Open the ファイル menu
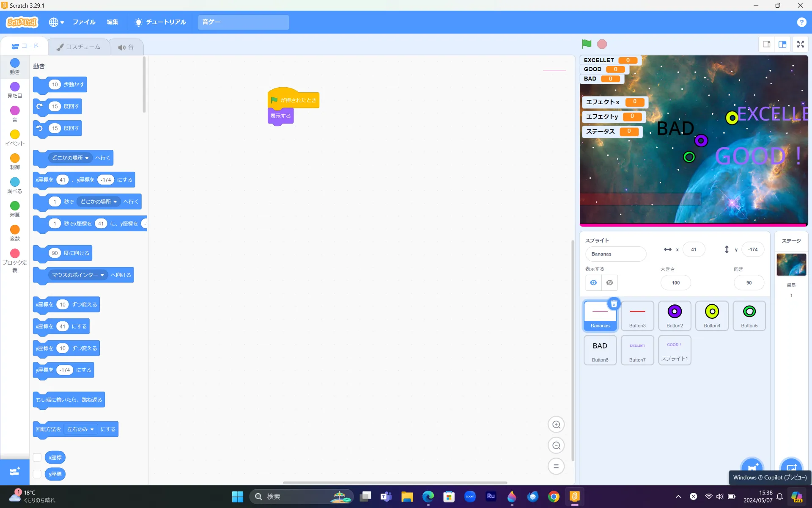 point(84,22)
